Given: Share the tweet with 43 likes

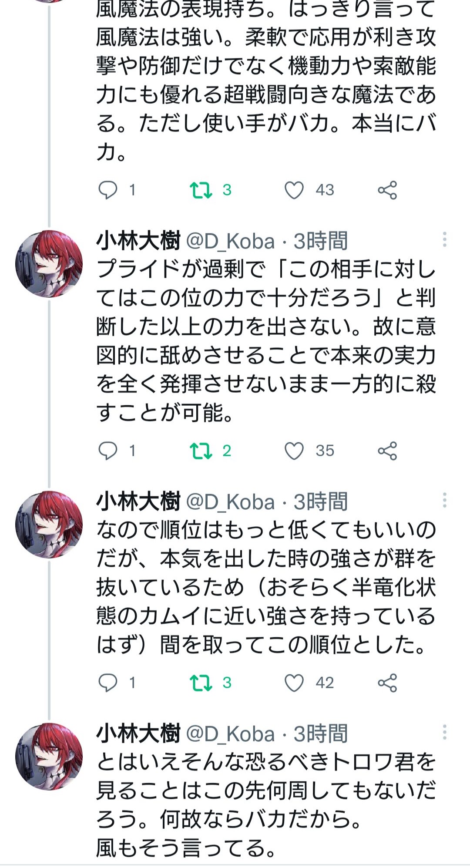Looking at the screenshot, I should click(387, 190).
